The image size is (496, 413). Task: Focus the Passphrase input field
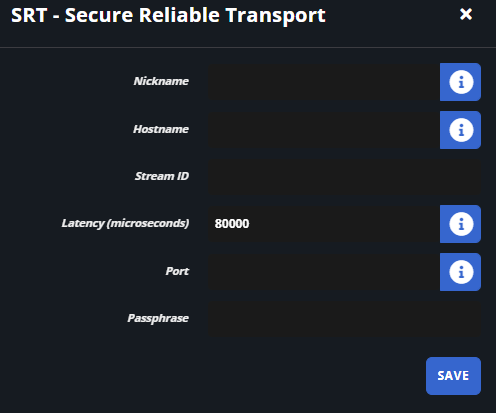pos(345,319)
